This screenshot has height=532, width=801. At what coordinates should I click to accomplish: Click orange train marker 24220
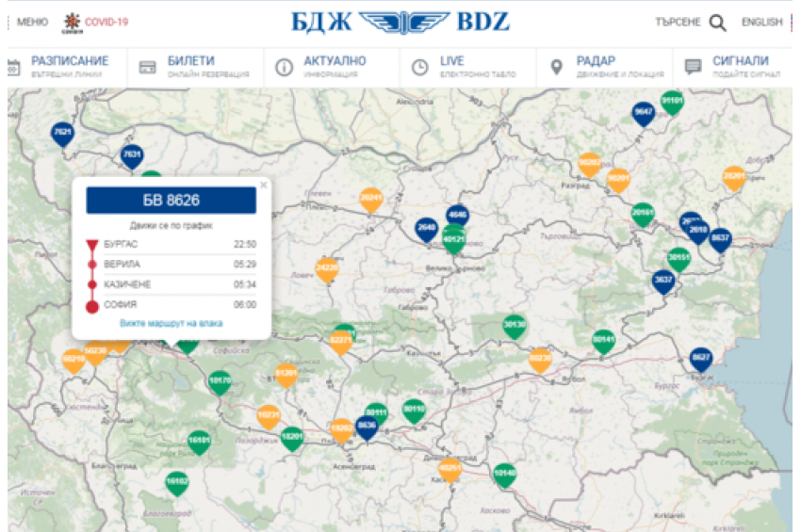[327, 268]
